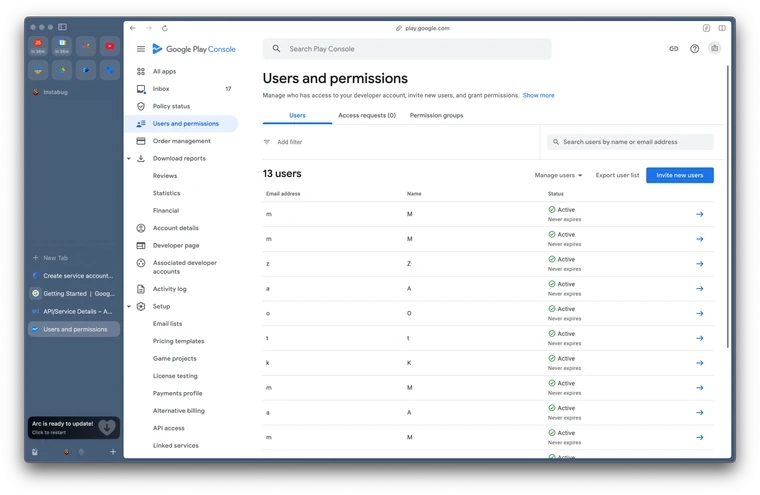Click Arc new tab plus icon

tap(113, 452)
